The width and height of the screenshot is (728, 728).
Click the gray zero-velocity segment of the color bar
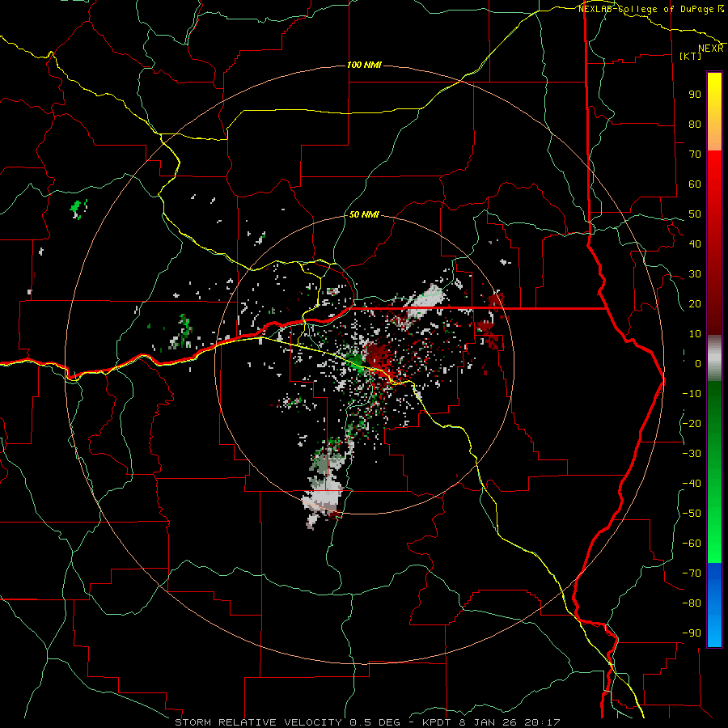pyautogui.click(x=714, y=358)
